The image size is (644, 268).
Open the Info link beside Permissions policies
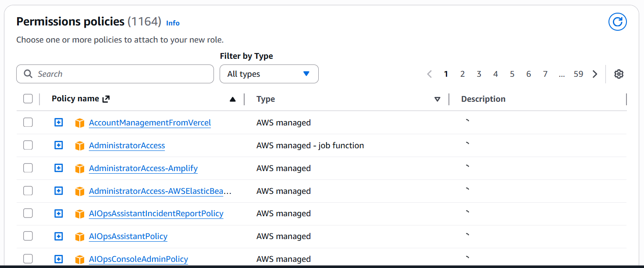click(x=173, y=23)
